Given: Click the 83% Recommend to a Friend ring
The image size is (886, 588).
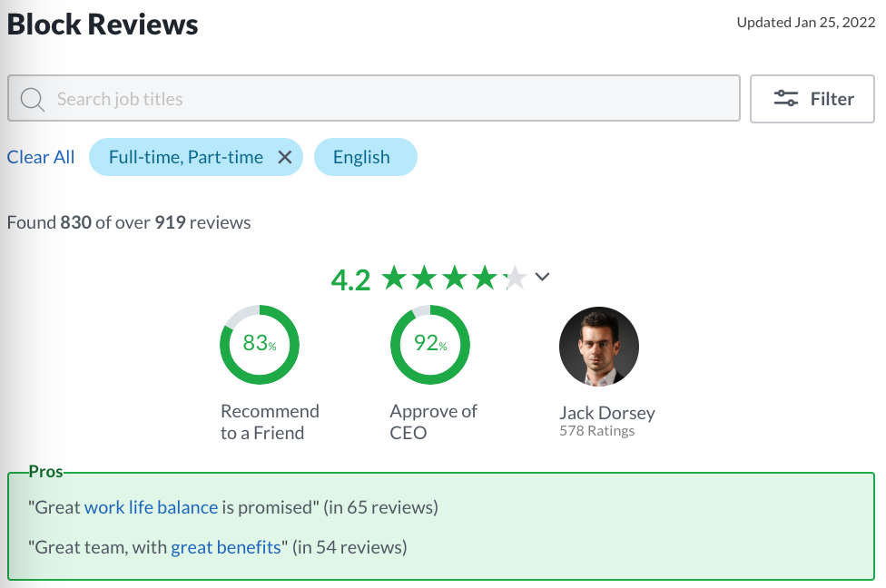Looking at the screenshot, I should click(x=260, y=345).
